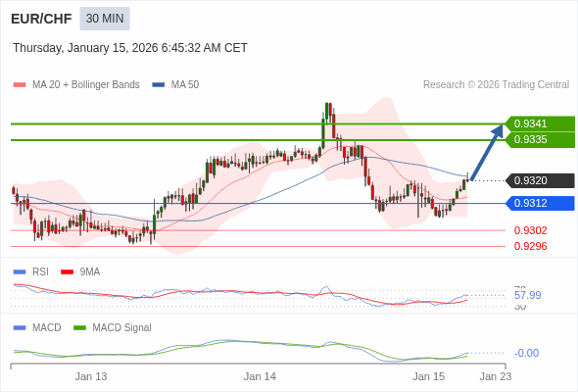
Task: Click the MACD value -0.00
Action: click(x=526, y=353)
